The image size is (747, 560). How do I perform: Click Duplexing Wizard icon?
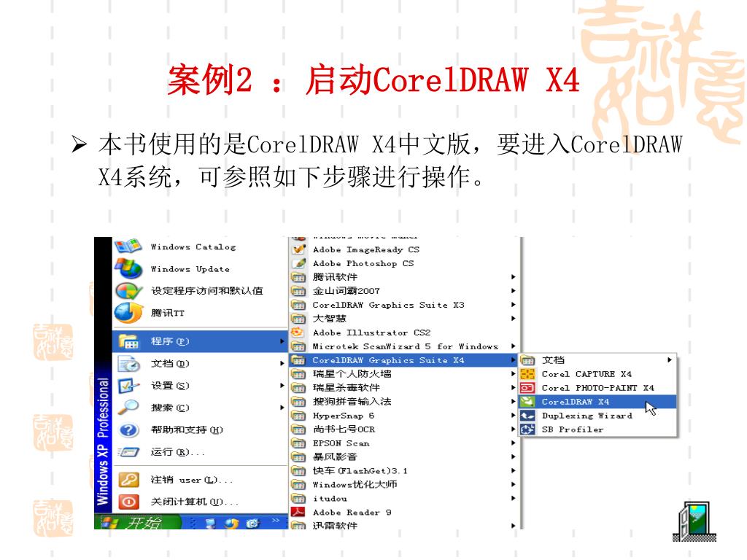tap(527, 415)
